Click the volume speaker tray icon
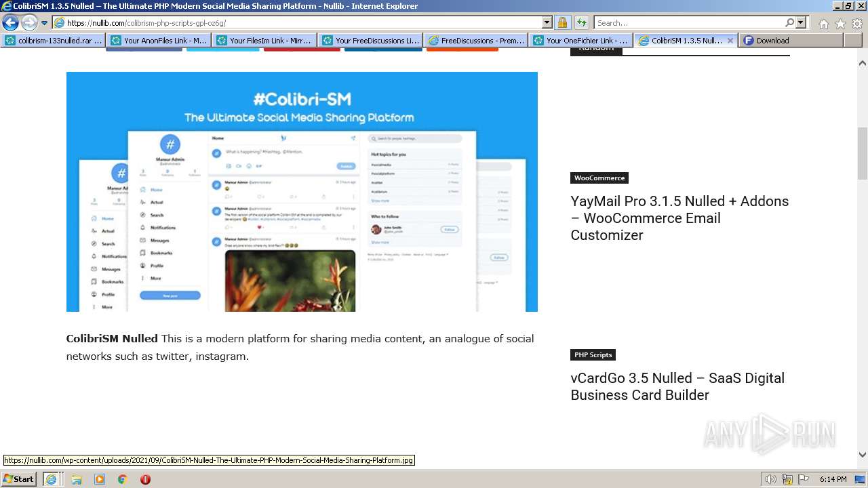Screen dimensions: 868x488 (x=771, y=479)
